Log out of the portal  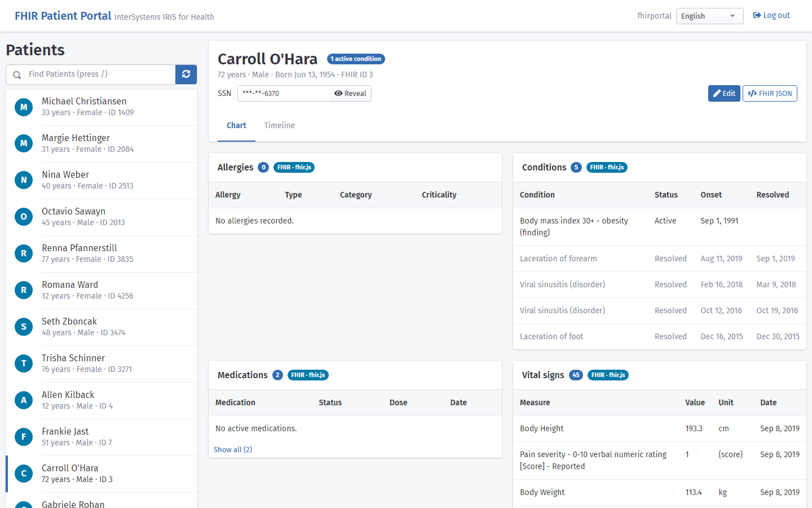[x=771, y=16]
